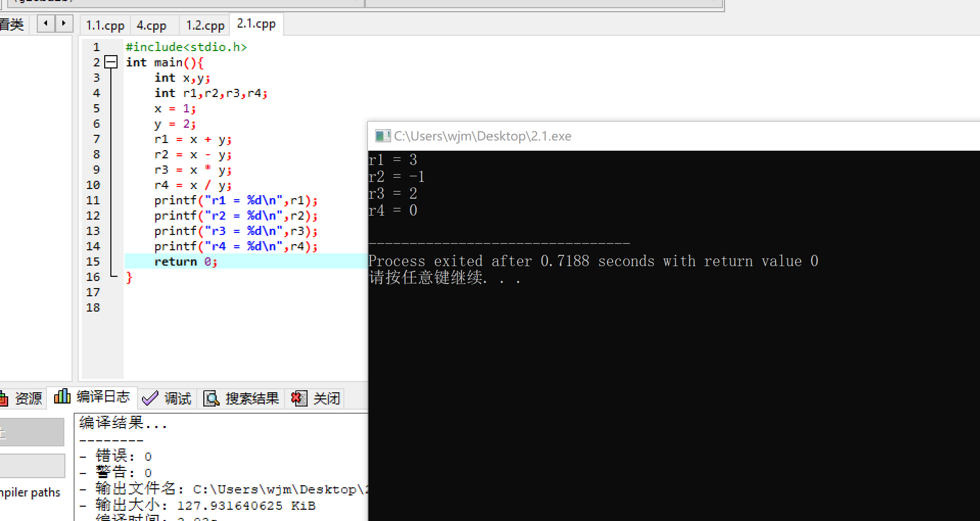The image size is (980, 521).
Task: Click the declaration "int x,y;"
Action: pos(182,78)
